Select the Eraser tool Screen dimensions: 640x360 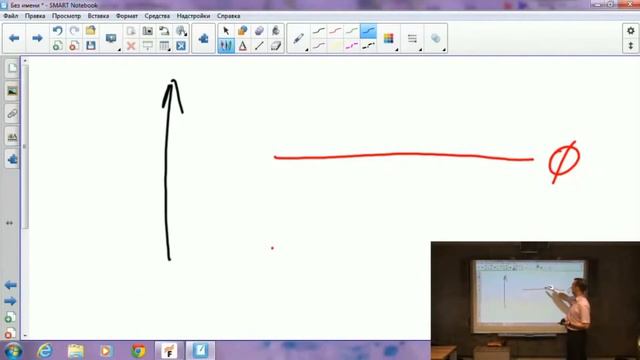(276, 45)
